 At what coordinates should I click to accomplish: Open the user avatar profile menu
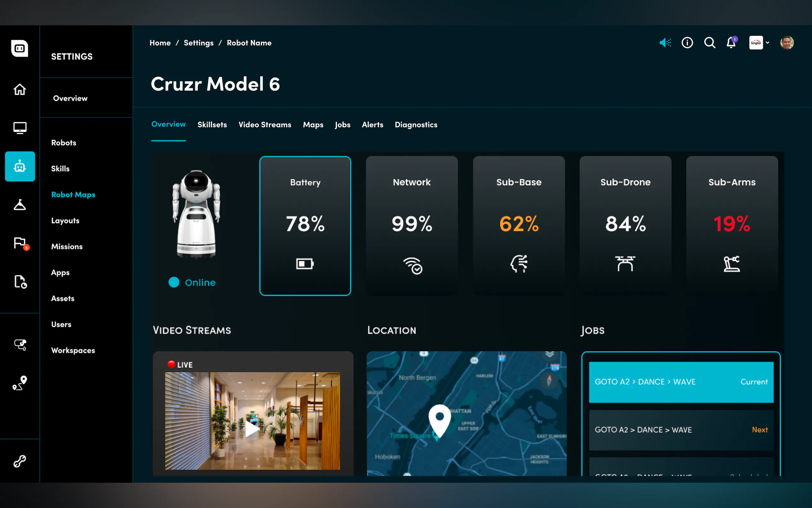[787, 43]
